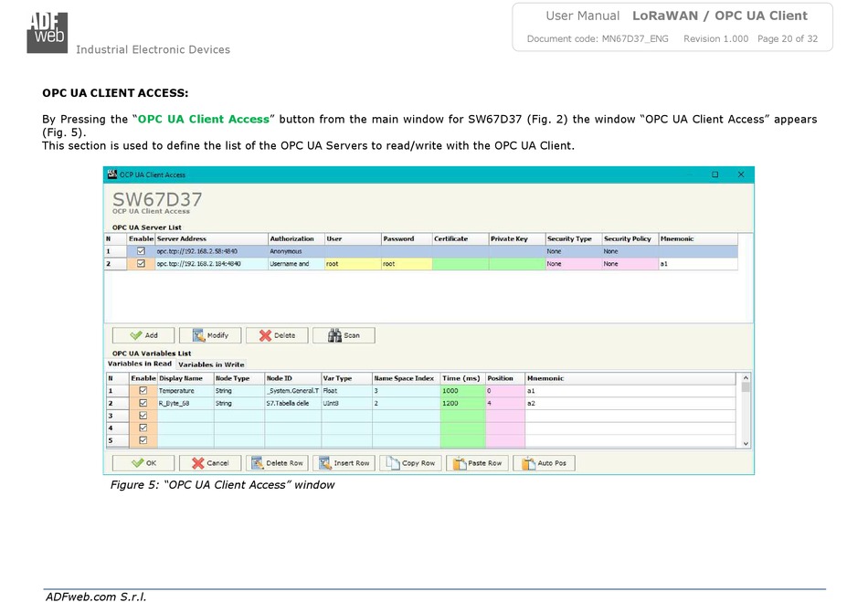Toggle Enable checkbox for server 192.168.2.184
The width and height of the screenshot is (868, 602).
(141, 264)
